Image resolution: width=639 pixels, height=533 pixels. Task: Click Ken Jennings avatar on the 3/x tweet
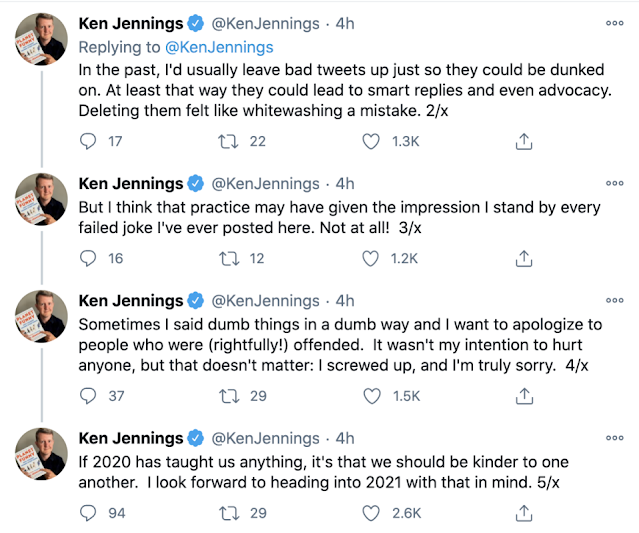click(41, 198)
